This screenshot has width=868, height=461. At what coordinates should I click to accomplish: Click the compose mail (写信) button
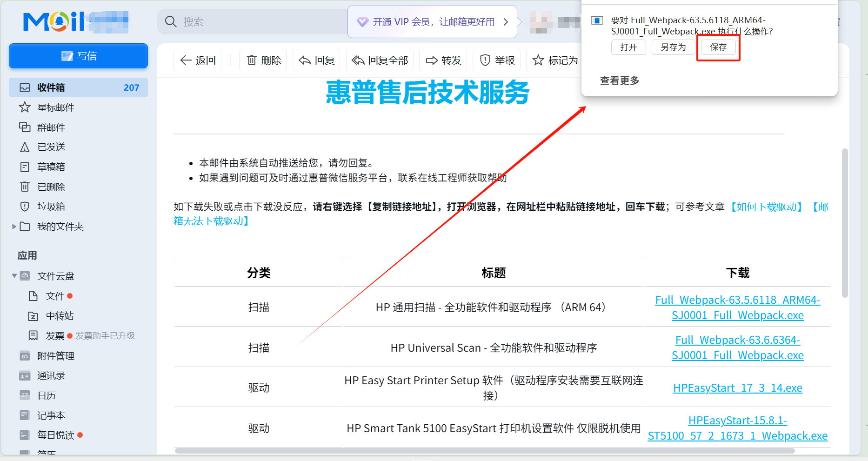point(78,56)
